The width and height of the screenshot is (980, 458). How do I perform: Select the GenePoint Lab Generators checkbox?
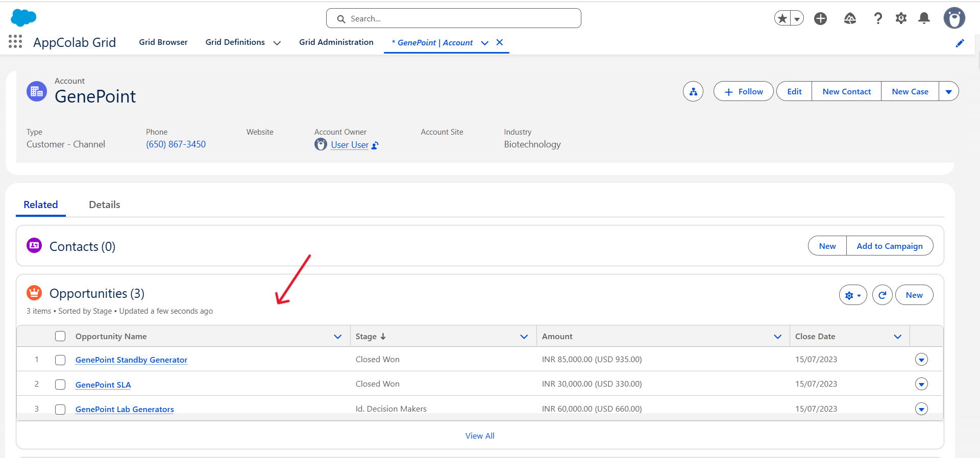click(x=60, y=409)
